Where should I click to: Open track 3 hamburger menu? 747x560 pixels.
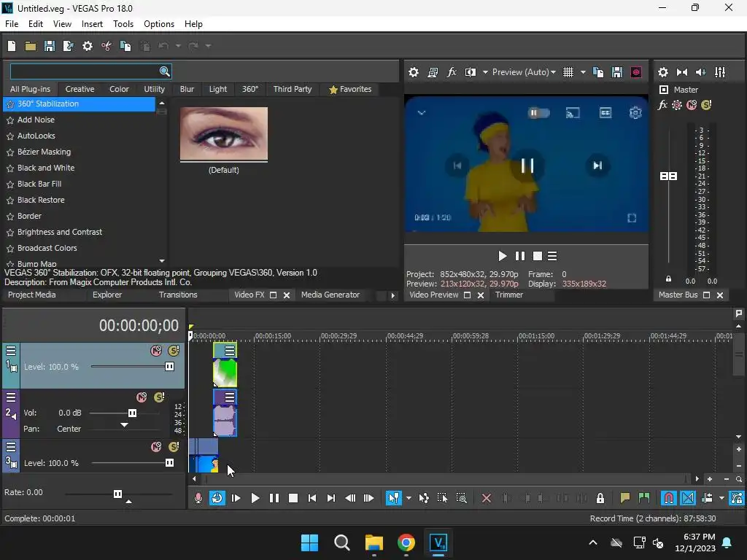click(x=11, y=447)
